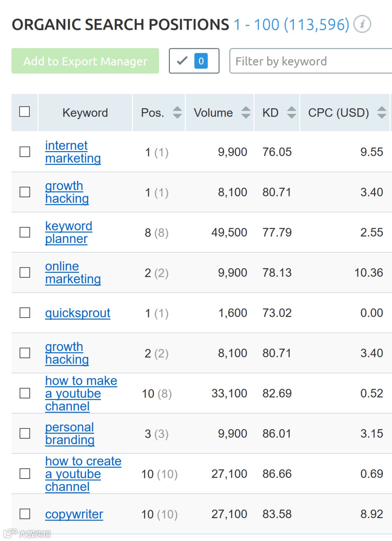
Task: Open how to make a youtube channel link
Action: tap(81, 393)
